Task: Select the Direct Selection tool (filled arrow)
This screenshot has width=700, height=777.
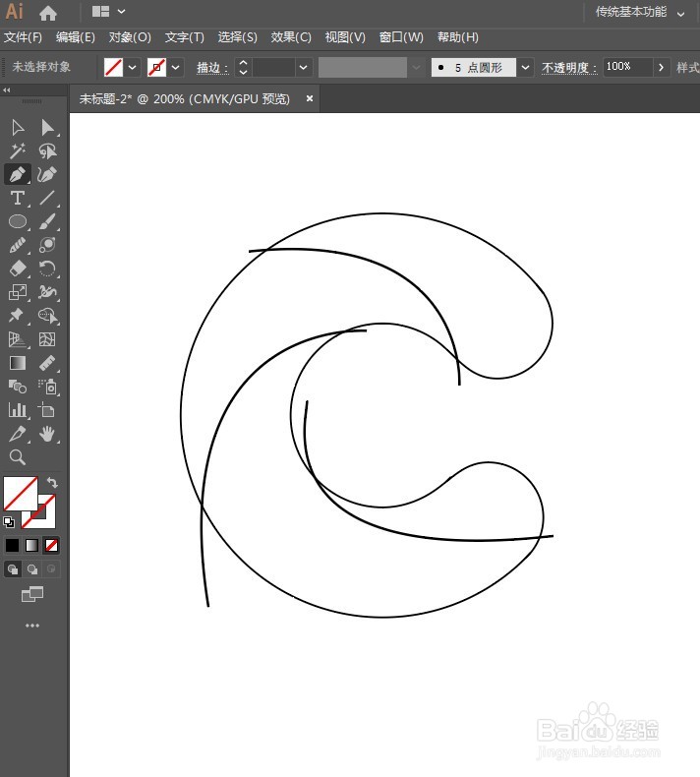Action: pos(47,127)
